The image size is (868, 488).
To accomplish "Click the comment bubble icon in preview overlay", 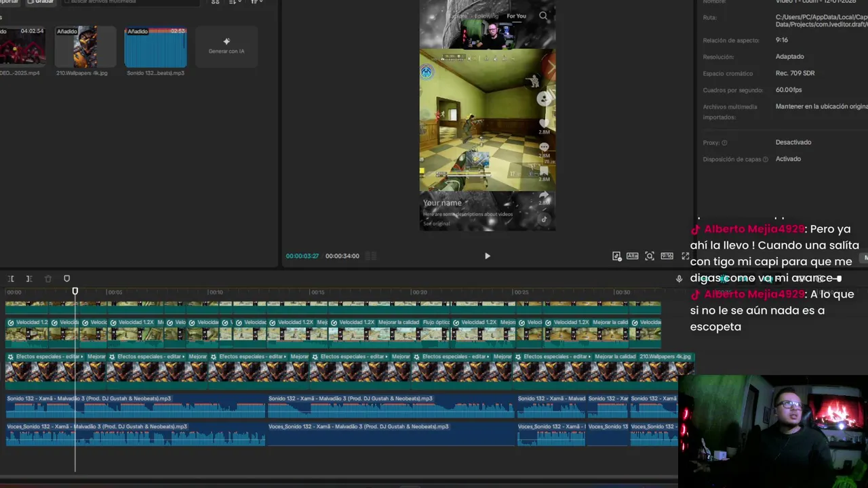I will coord(544,147).
